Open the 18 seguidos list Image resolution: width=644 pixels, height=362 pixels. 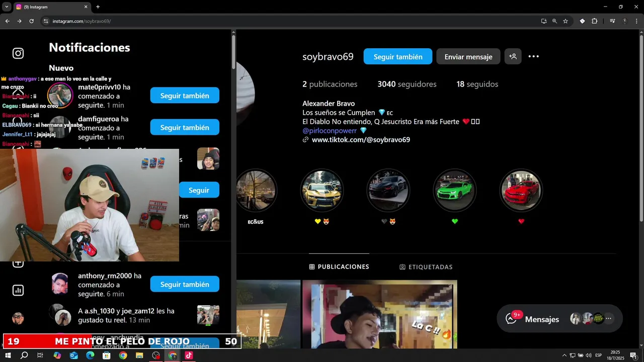[477, 84]
